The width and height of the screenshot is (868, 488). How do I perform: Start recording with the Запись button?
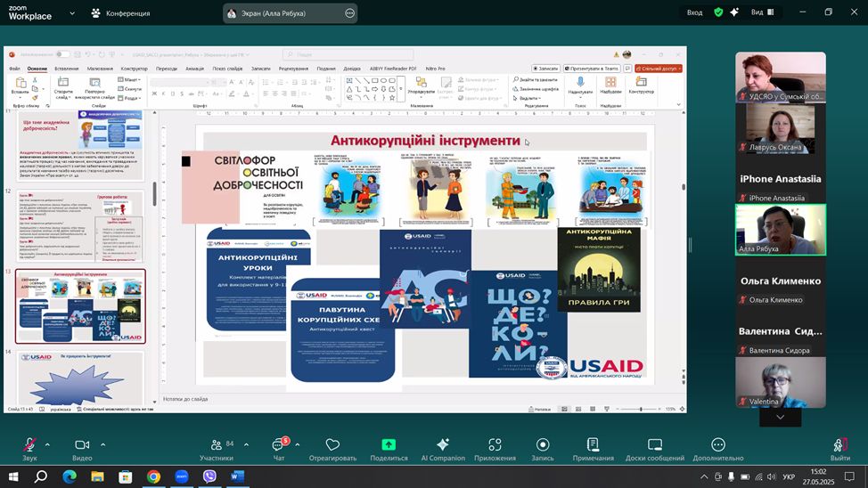pos(543,444)
